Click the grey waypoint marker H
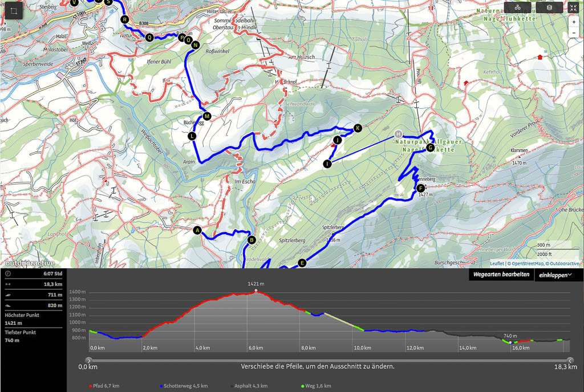The width and height of the screenshot is (584, 392). point(399,134)
